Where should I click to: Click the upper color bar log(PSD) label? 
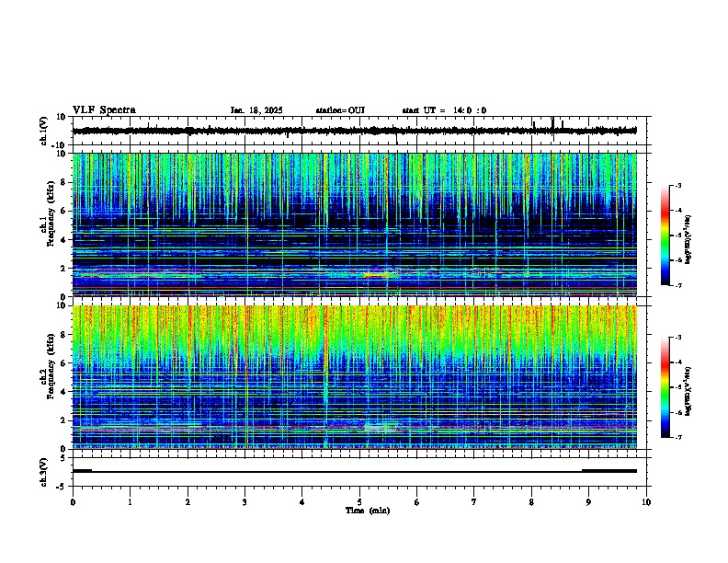[x=688, y=239]
